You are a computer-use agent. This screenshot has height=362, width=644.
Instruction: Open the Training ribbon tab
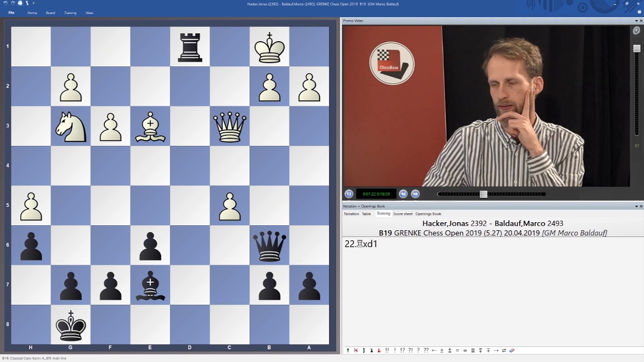tap(70, 13)
